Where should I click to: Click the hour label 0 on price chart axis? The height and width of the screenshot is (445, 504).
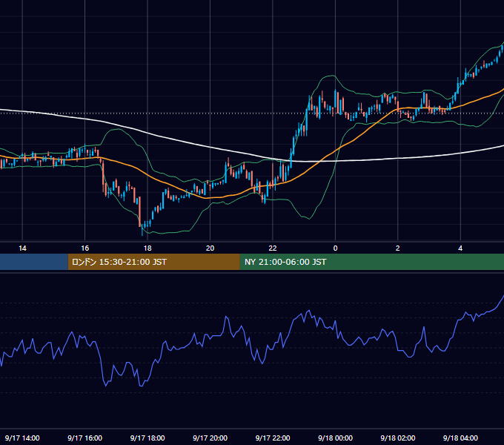tap(335, 248)
